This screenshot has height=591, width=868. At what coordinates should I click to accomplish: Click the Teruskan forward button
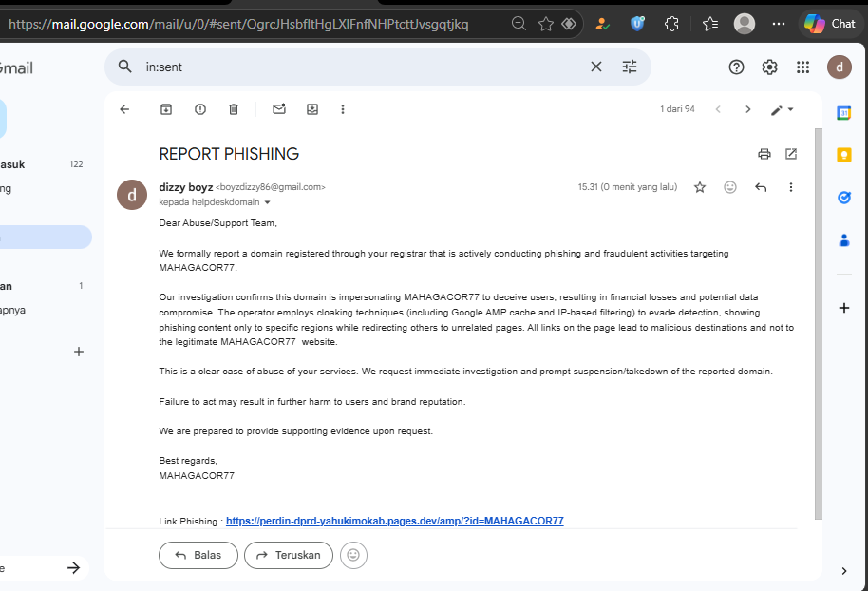(289, 555)
